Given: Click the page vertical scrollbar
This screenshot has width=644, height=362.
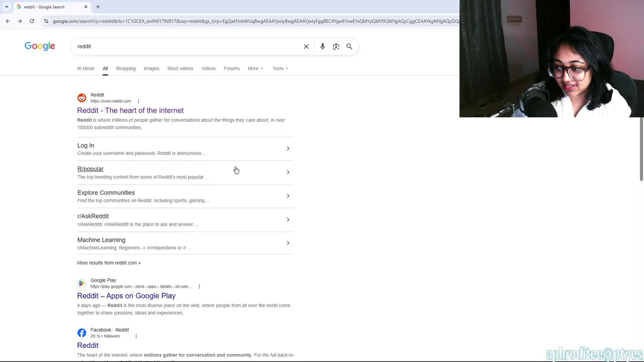Looking at the screenshot, I should click(641, 149).
